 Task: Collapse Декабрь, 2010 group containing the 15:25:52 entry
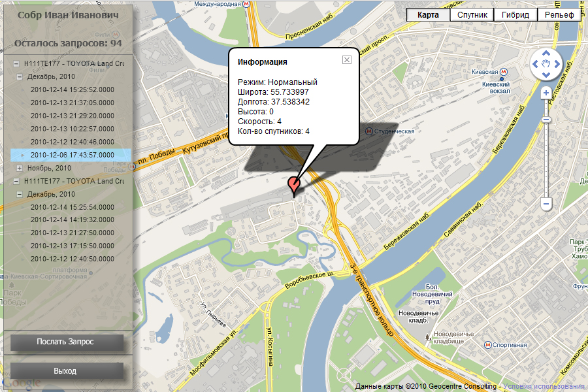(20, 76)
